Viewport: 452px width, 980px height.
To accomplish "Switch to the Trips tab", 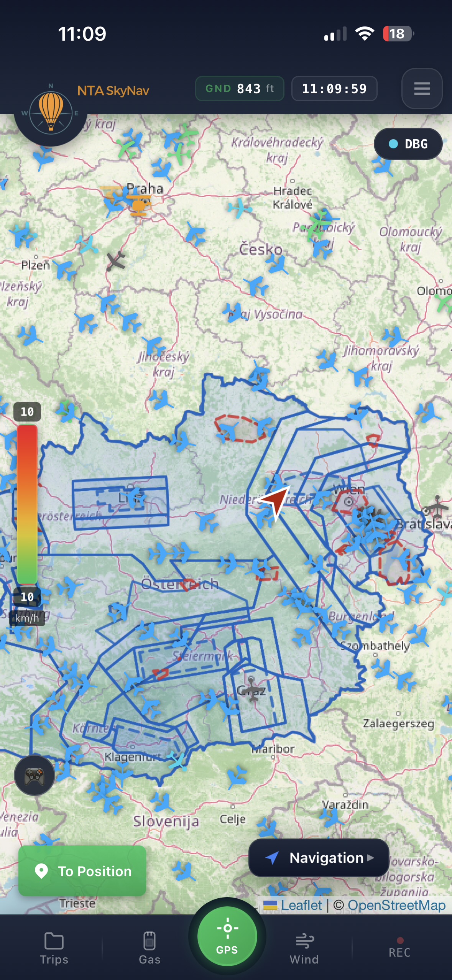I will coord(54,948).
